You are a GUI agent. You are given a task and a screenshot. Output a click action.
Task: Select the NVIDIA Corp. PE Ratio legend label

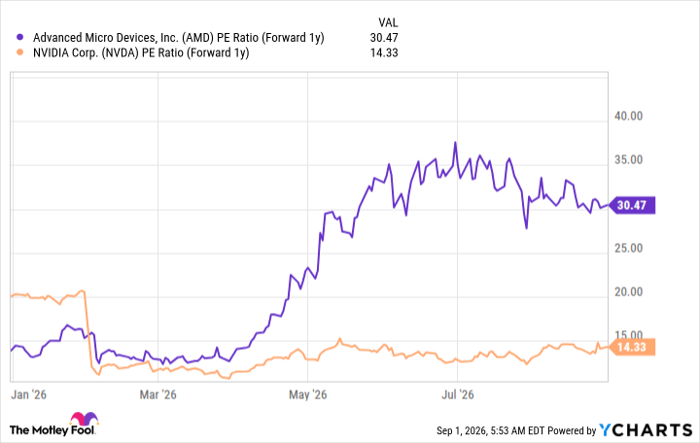[141, 53]
